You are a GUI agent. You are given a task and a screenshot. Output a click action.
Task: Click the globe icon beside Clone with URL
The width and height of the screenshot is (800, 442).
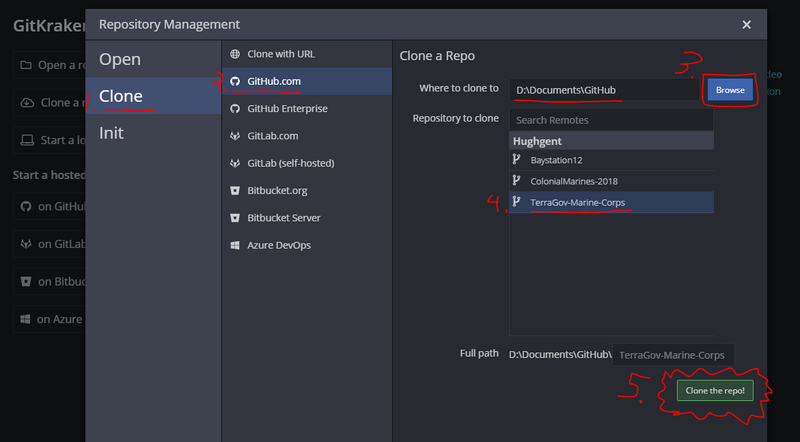pyautogui.click(x=235, y=54)
